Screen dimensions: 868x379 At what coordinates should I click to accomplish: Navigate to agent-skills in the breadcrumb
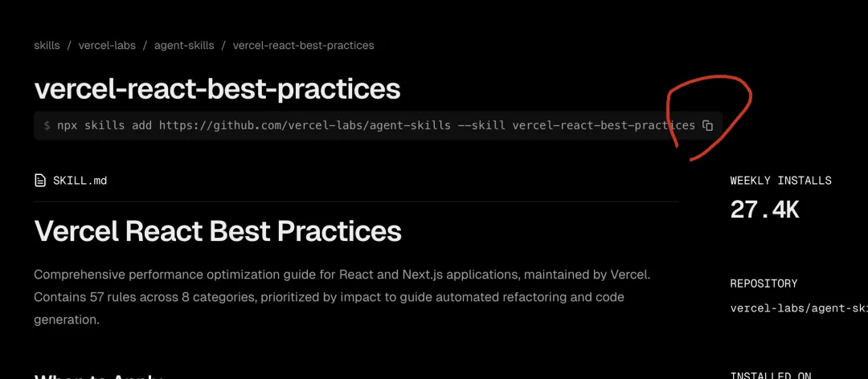coord(183,46)
